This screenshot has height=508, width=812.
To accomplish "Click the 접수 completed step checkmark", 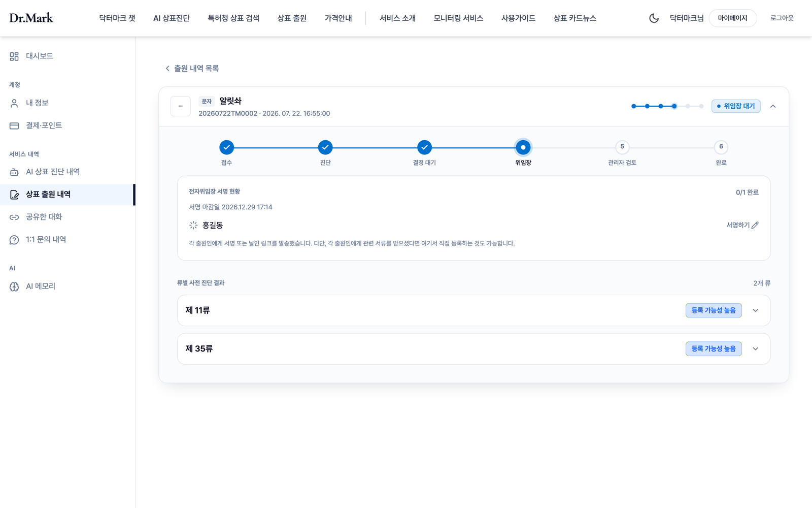I will point(226,147).
